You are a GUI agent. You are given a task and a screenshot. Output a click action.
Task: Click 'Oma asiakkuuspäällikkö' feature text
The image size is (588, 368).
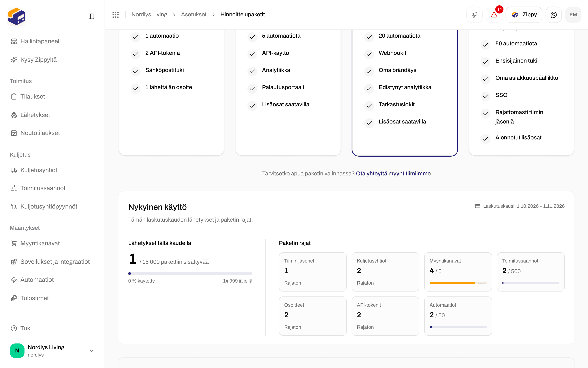click(527, 78)
